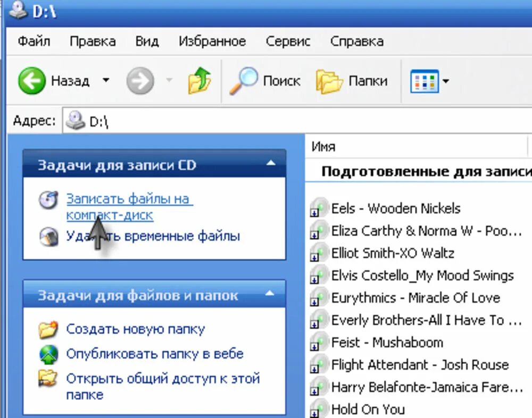Click the icon of Everly Brothers file

pyautogui.click(x=319, y=319)
